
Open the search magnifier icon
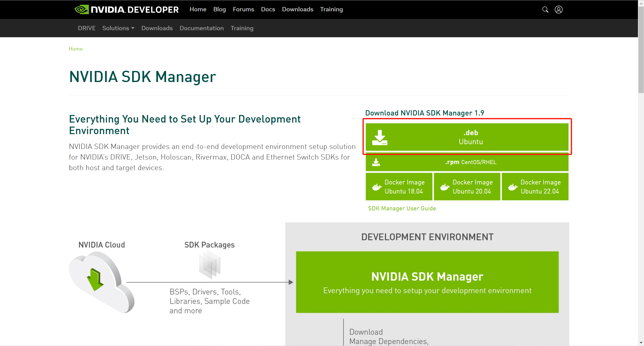[545, 10]
